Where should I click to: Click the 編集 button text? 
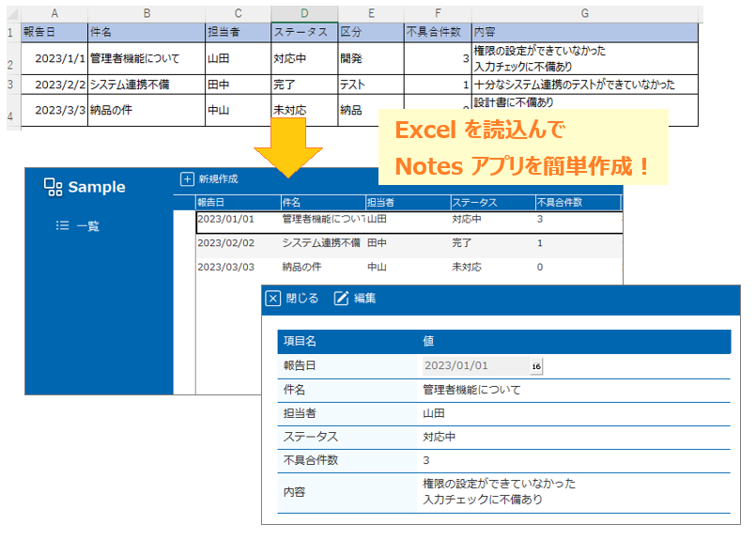pos(365,299)
